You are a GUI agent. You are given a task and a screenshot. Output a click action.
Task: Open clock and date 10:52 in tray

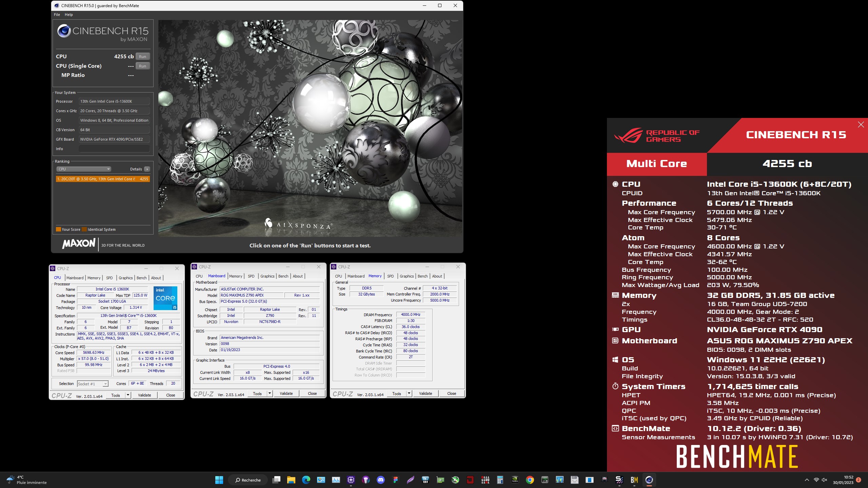[x=843, y=480]
